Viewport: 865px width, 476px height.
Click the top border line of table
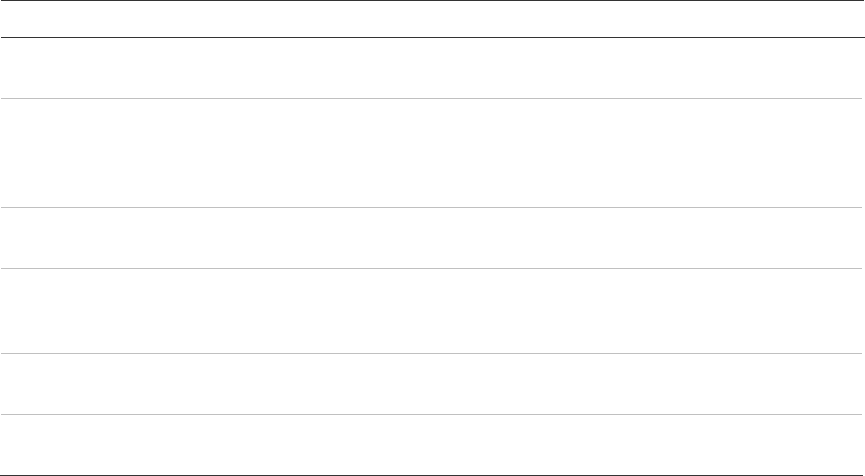(x=430, y=1)
